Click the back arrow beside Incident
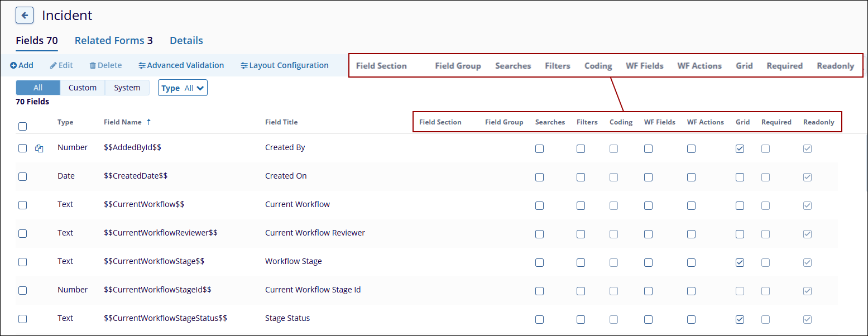 click(25, 16)
